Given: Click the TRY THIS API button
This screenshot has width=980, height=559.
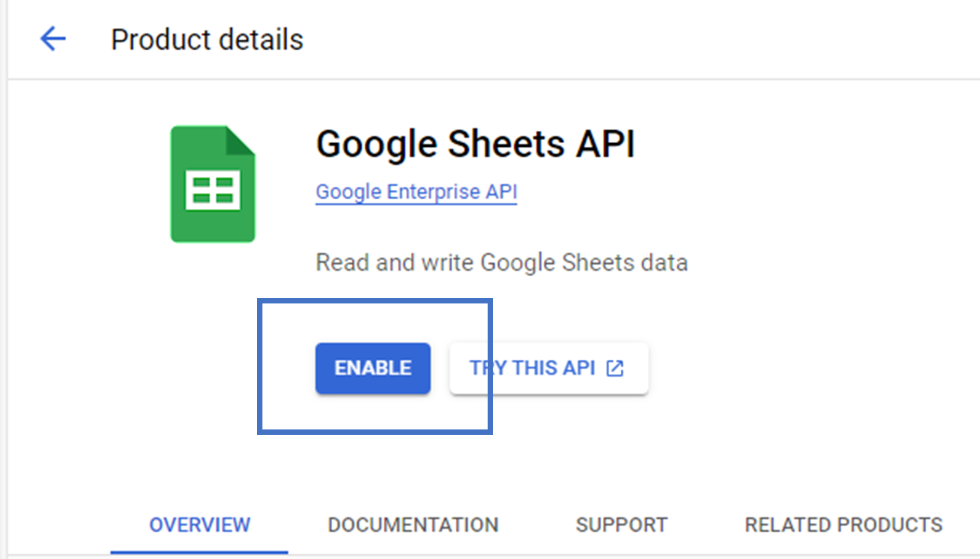Looking at the screenshot, I should [548, 368].
